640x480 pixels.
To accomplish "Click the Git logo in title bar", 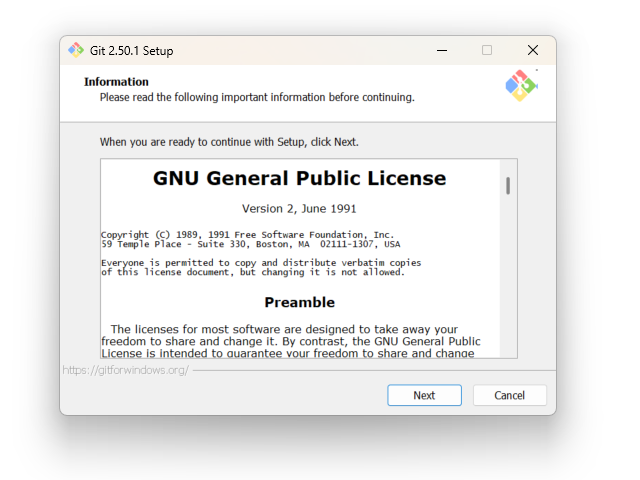I will tap(76, 50).
